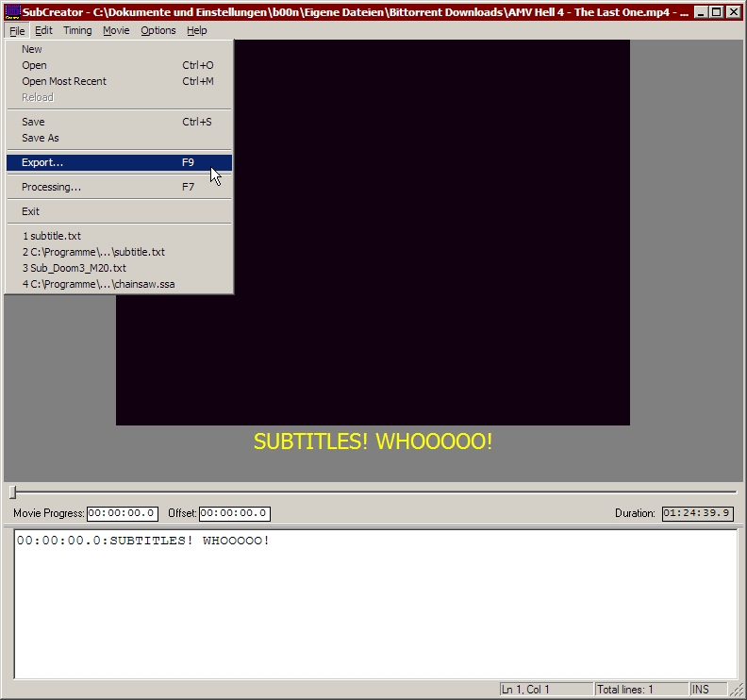
Task: Open the Help menu
Action: coord(197,30)
